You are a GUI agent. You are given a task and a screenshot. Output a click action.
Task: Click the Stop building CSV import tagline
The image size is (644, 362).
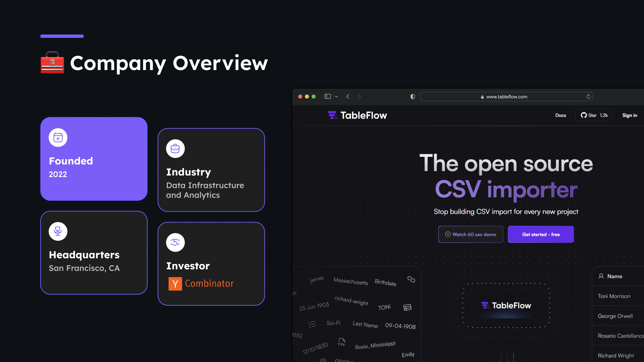[x=506, y=212]
